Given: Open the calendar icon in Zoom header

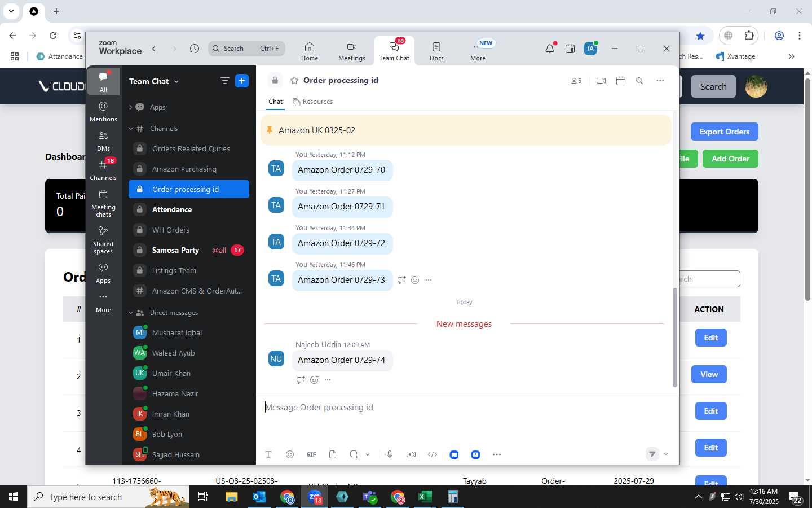Looking at the screenshot, I should [570, 49].
